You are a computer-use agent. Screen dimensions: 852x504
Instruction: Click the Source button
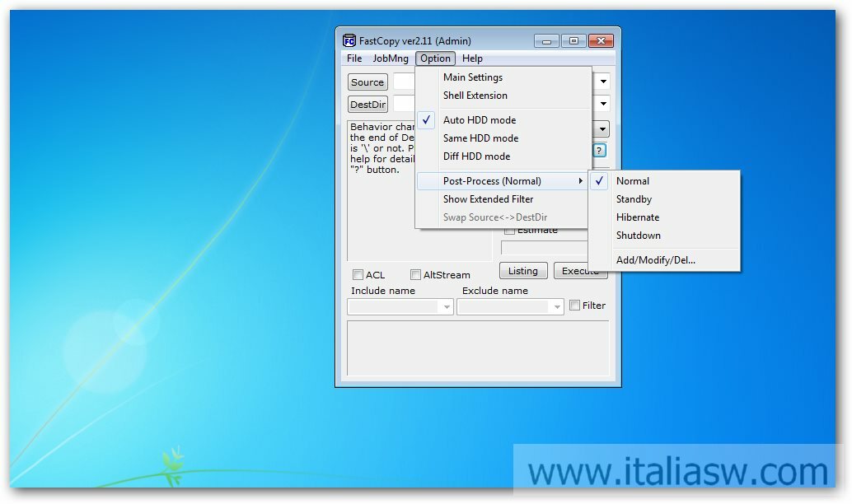[x=367, y=82]
